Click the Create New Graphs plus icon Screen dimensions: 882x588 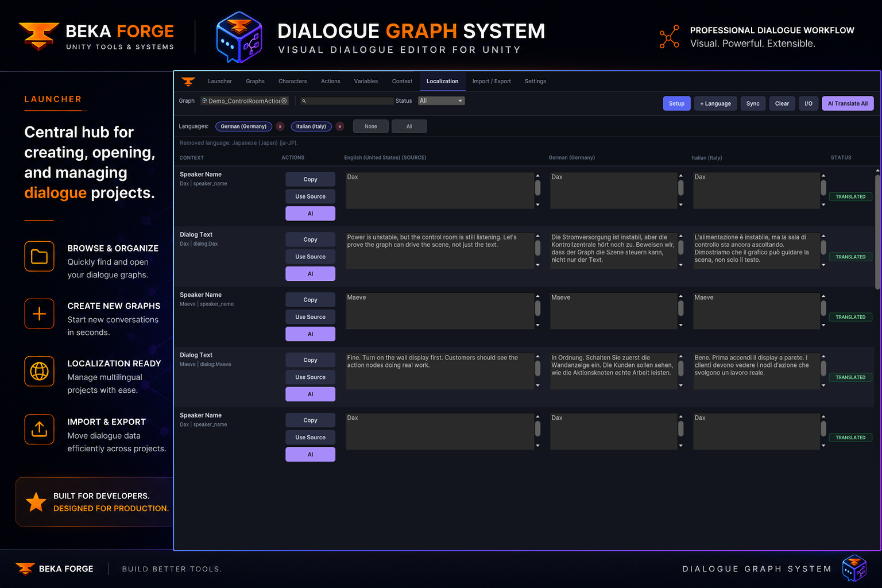pyautogui.click(x=39, y=314)
